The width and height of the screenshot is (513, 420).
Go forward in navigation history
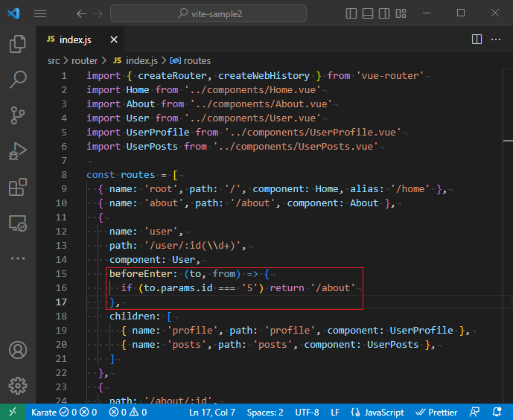point(98,13)
